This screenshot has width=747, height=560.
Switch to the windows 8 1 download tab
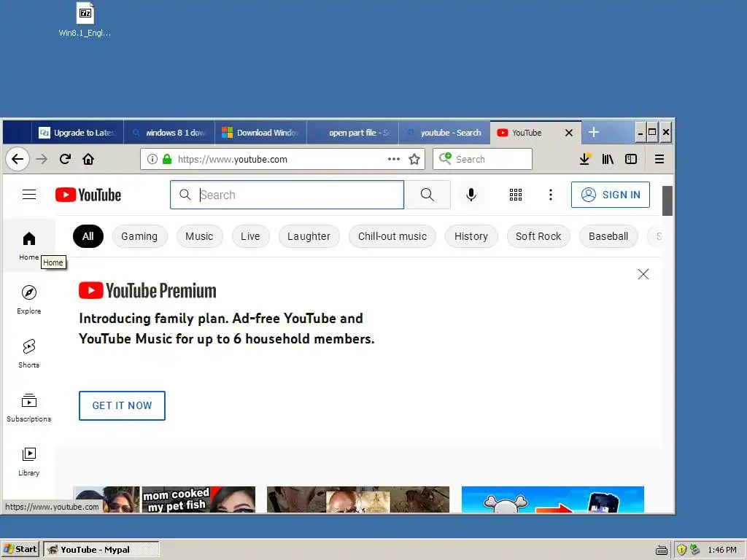[169, 133]
